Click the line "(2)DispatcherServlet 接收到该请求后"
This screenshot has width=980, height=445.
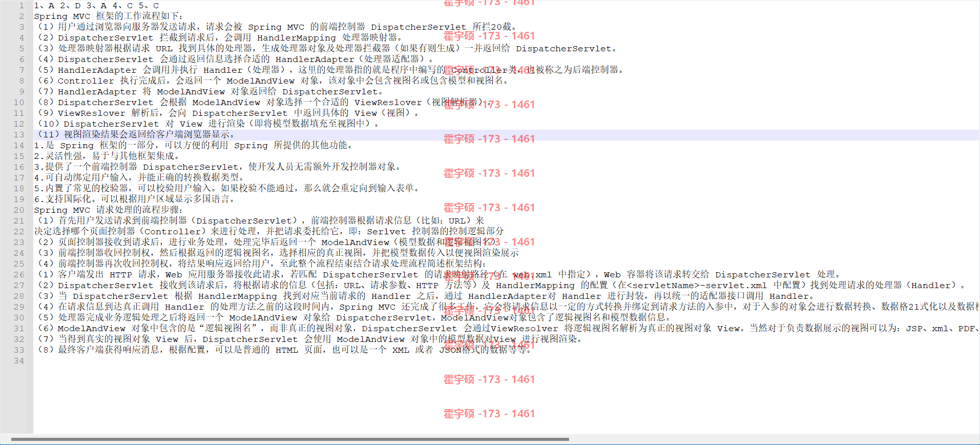pyautogui.click(x=500, y=286)
